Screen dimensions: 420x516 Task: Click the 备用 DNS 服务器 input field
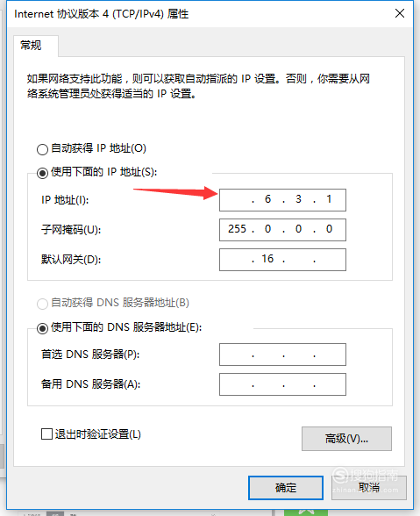pos(282,384)
